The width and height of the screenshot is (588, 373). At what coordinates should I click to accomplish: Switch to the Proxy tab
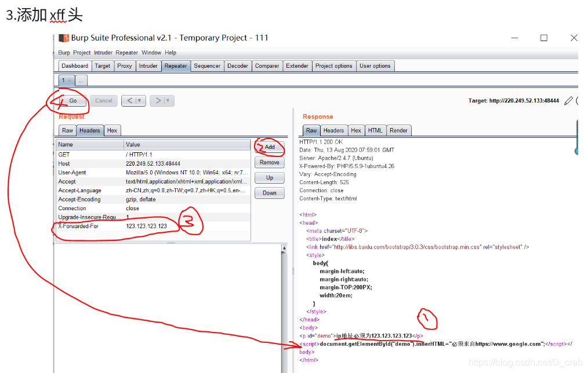click(x=125, y=66)
